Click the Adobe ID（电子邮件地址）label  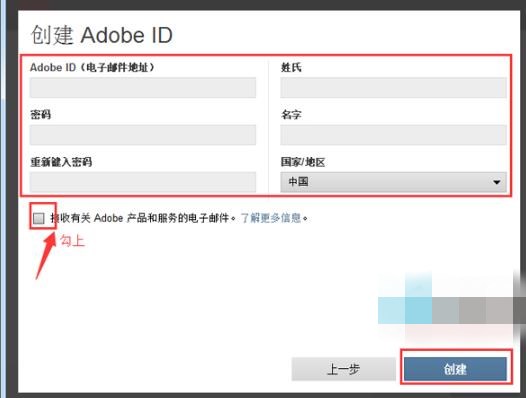(x=92, y=67)
